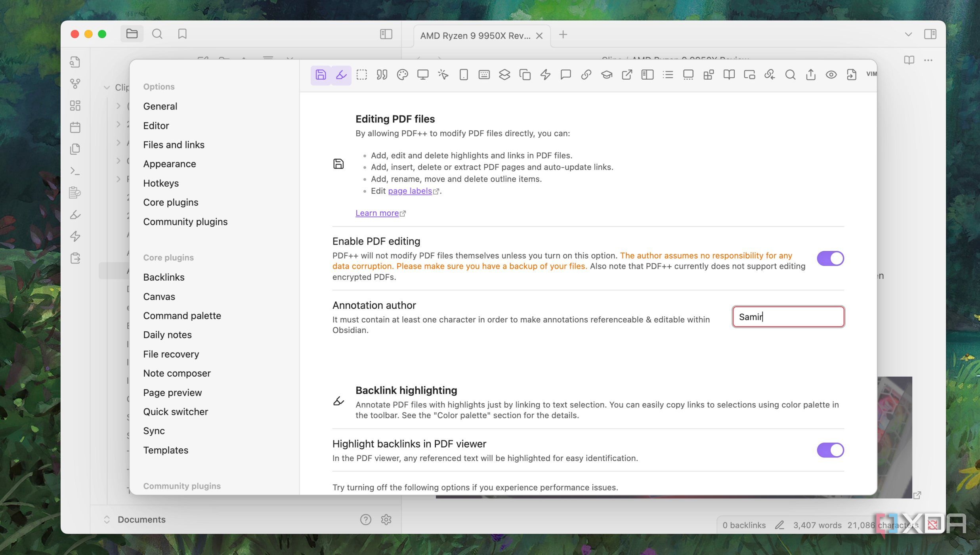
Task: Select the lightning bolt icon in PDF++ toolbar
Action: tap(545, 75)
